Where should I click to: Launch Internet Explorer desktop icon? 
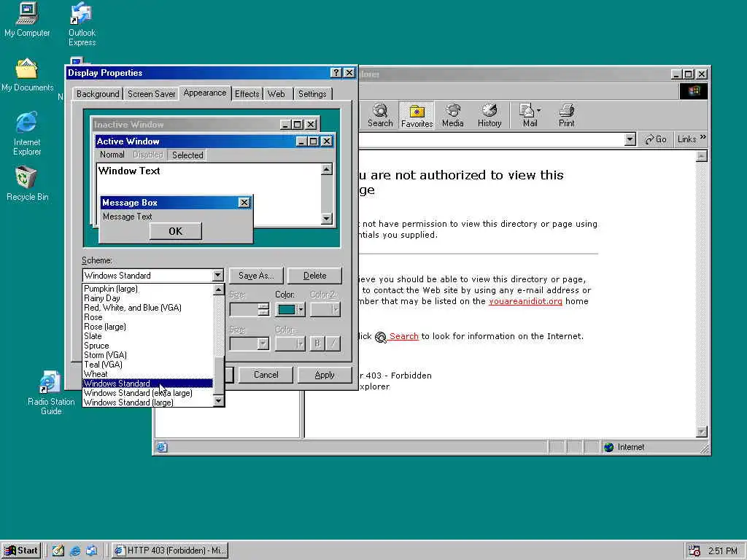(x=27, y=134)
